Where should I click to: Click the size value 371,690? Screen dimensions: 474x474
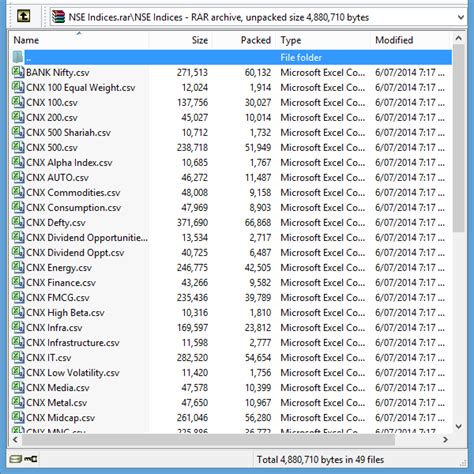click(x=192, y=223)
